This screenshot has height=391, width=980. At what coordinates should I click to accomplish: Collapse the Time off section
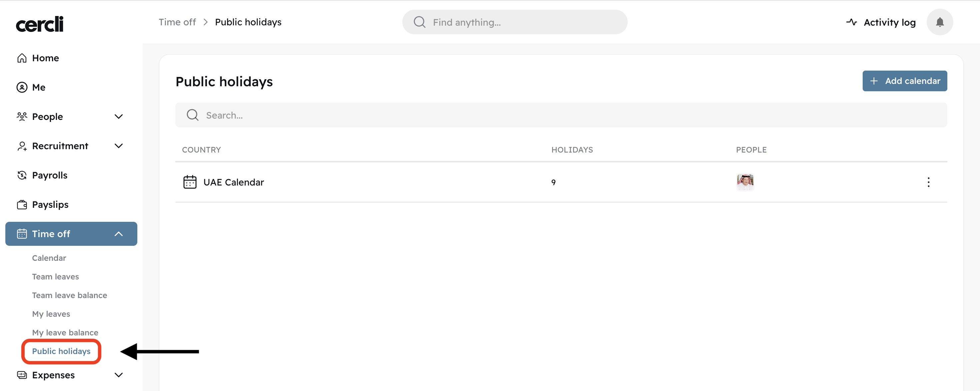click(x=119, y=234)
